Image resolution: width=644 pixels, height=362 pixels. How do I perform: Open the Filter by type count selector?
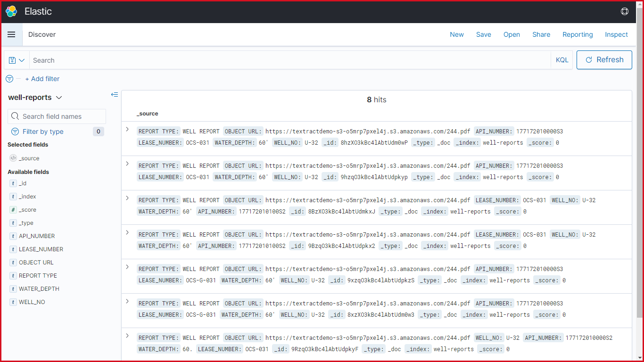pos(98,132)
